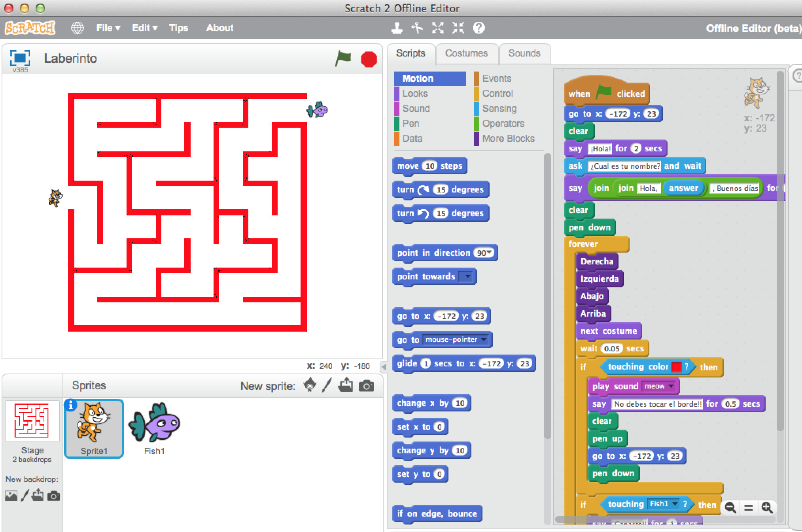Select the Grow sprite tool
The image size is (802, 532).
click(x=438, y=28)
